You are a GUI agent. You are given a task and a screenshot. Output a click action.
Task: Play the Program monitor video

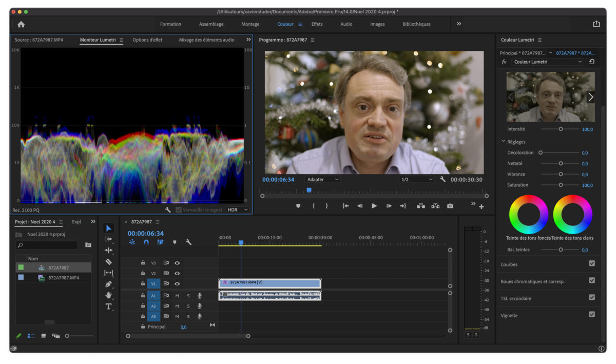pos(374,206)
